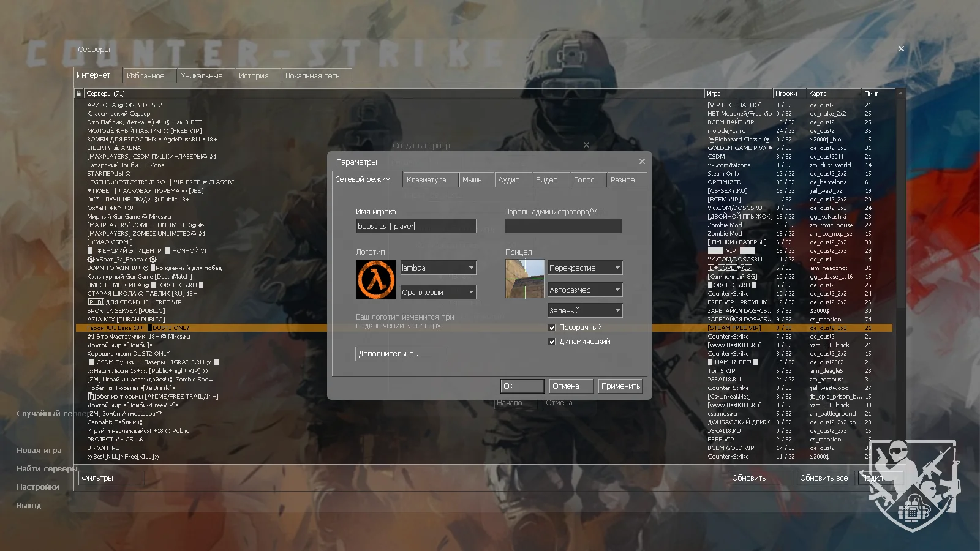This screenshot has height=551, width=980.
Task: Click the crosshair preview image
Action: coord(524,279)
